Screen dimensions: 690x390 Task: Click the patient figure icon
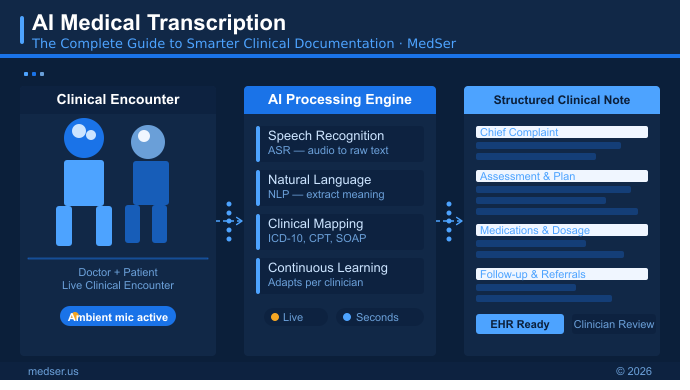[147, 184]
